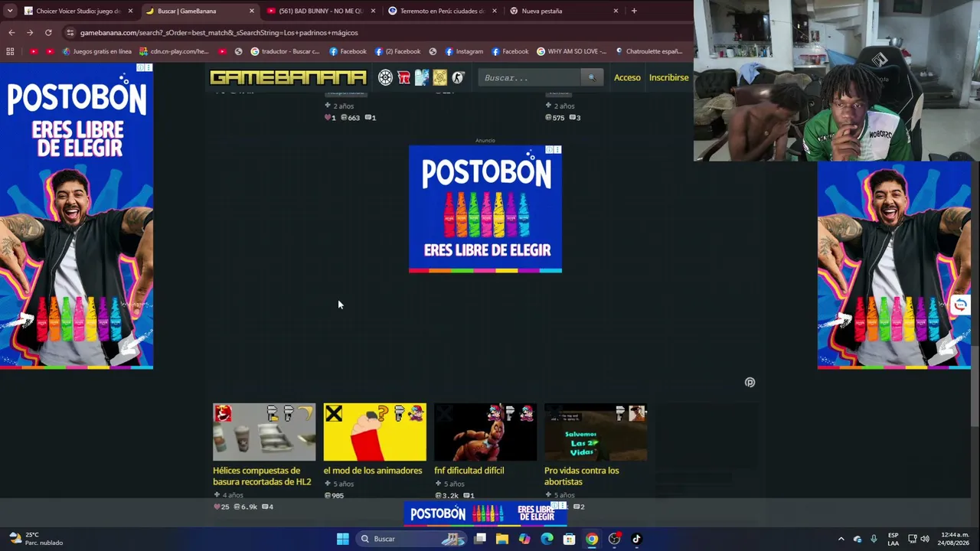Open the site information icon in address bar
This screenshot has height=551, width=980.
[x=70, y=33]
